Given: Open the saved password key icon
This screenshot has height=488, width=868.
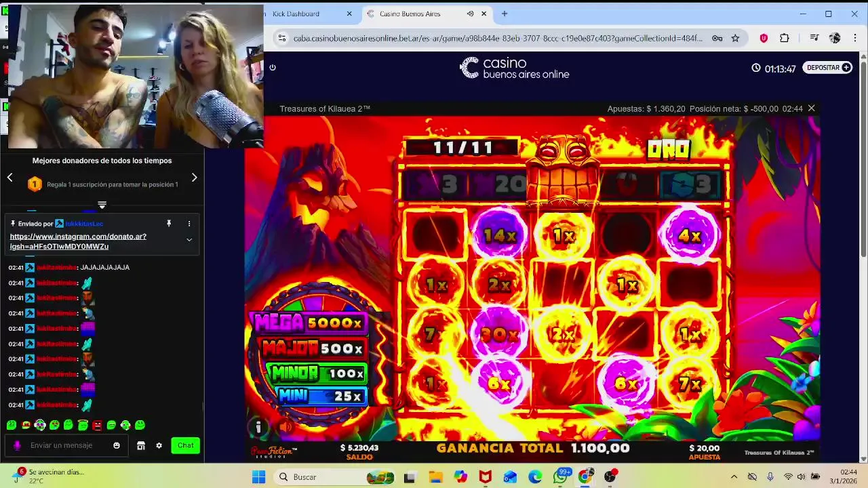Looking at the screenshot, I should [717, 39].
